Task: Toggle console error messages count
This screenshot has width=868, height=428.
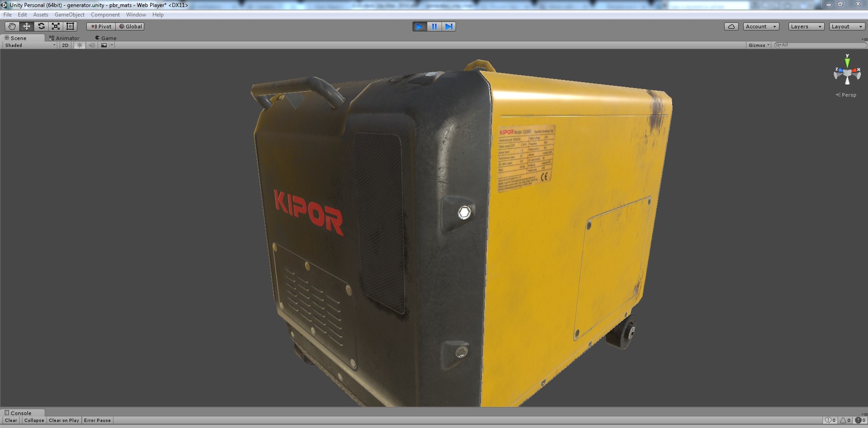Action: [860, 420]
